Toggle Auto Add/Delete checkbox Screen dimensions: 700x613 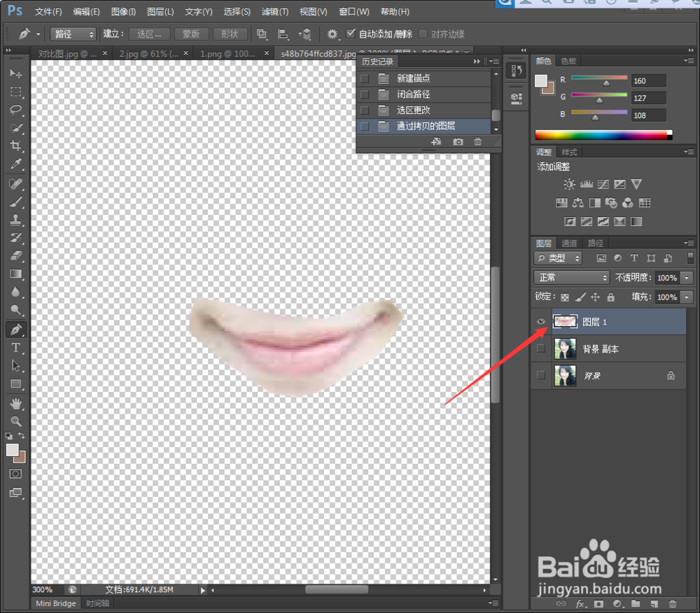click(351, 34)
